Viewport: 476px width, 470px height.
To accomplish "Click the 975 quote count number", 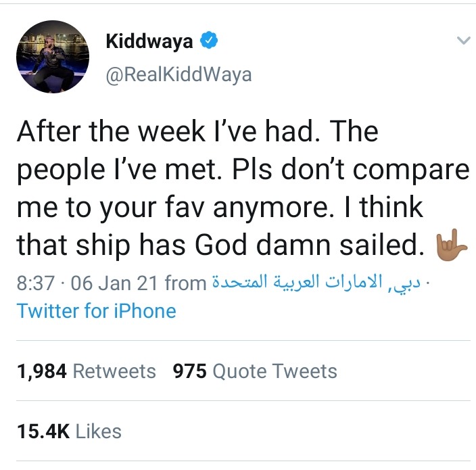I will (190, 371).
